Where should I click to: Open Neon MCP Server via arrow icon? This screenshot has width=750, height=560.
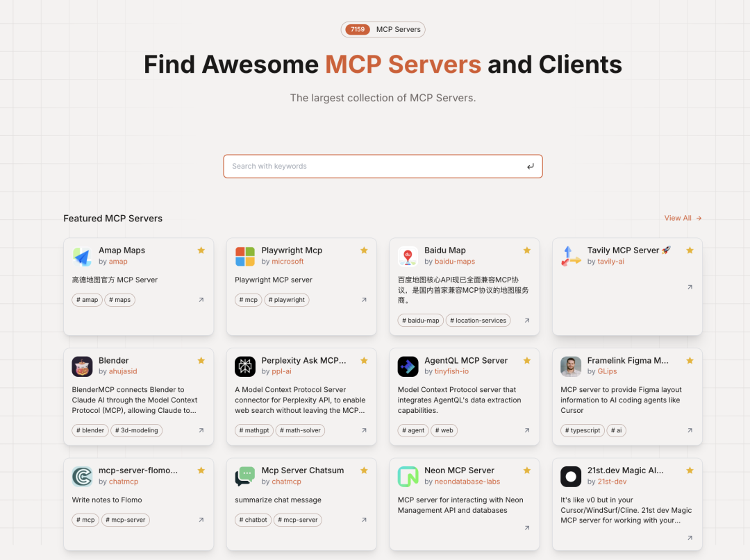click(x=527, y=528)
